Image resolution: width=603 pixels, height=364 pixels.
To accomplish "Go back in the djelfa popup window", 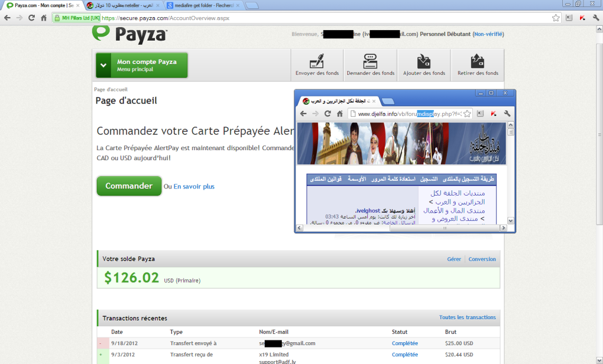I will click(x=303, y=114).
